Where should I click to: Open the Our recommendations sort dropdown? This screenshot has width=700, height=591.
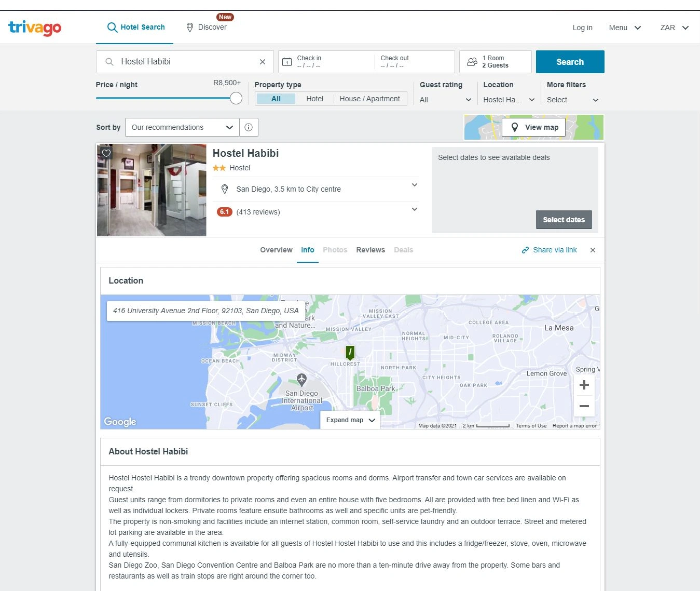click(182, 127)
